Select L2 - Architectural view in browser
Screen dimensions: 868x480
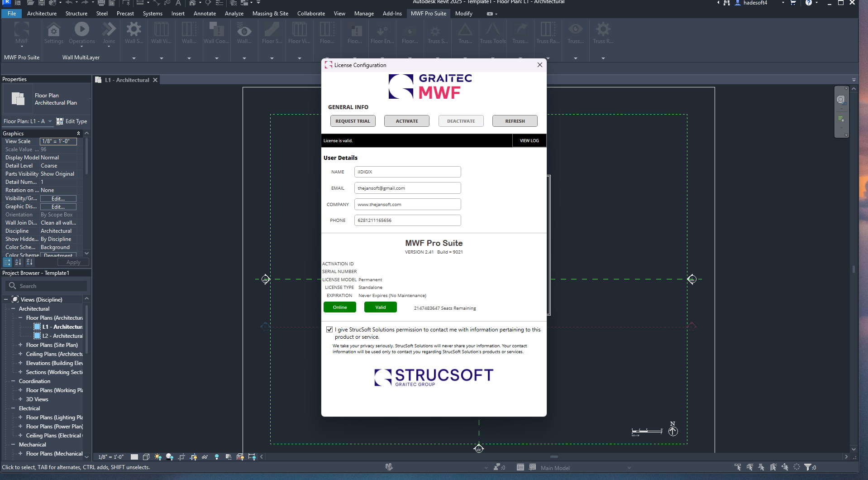[x=62, y=336]
